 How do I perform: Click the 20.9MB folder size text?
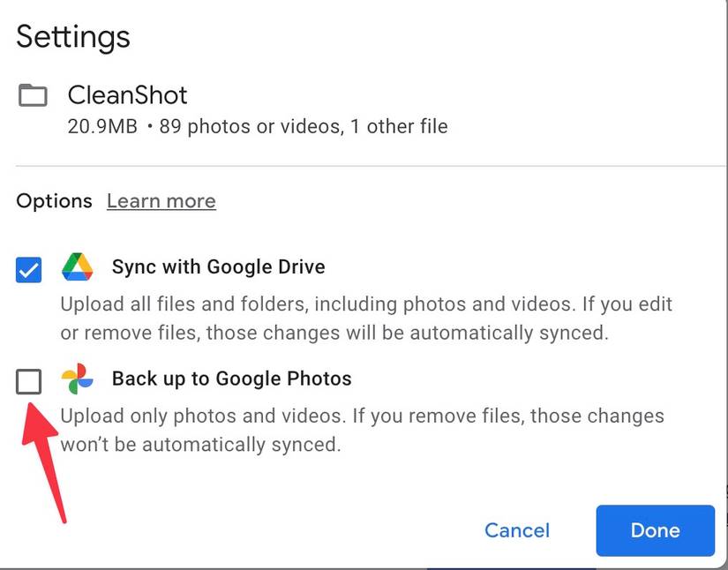pyautogui.click(x=102, y=126)
